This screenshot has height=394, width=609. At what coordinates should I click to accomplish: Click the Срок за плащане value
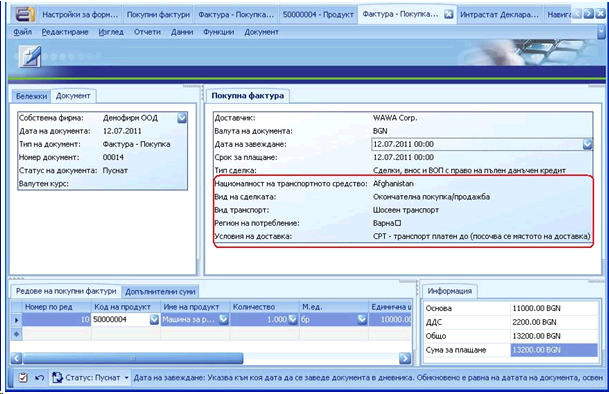403,157
